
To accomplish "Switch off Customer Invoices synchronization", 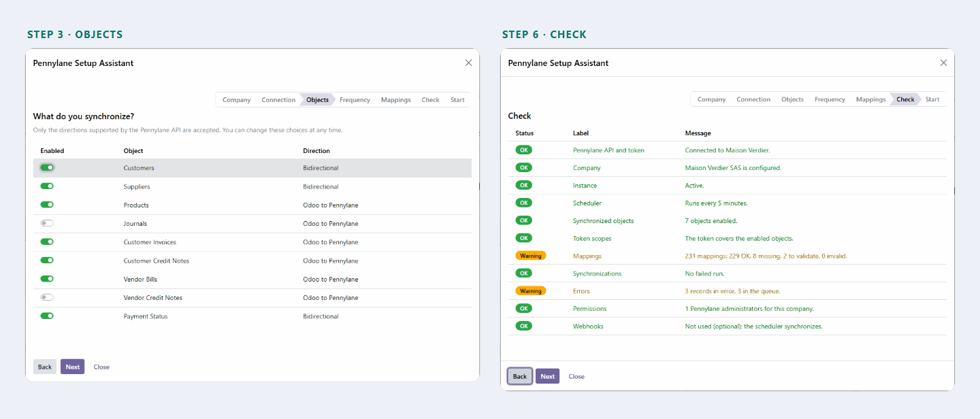I will tap(47, 241).
